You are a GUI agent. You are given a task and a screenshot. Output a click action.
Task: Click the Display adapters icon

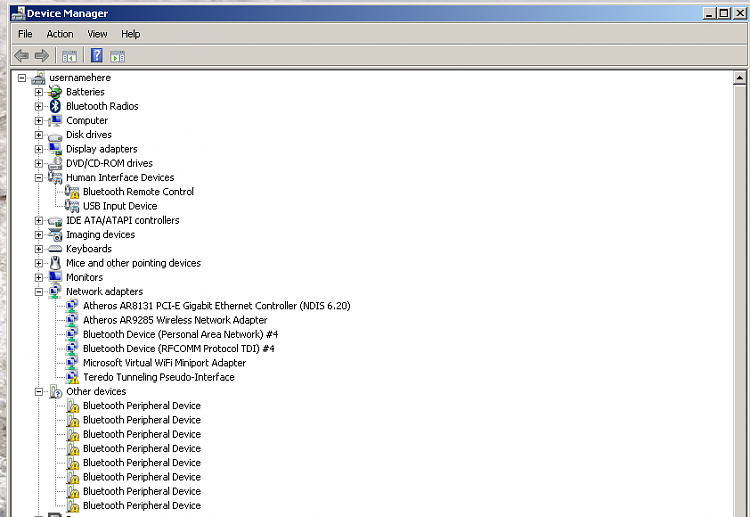click(55, 149)
